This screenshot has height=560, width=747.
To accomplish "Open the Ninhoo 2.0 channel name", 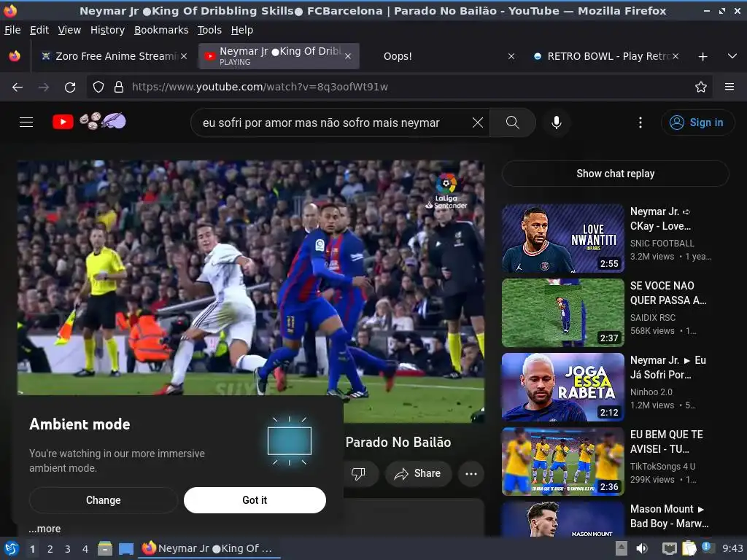I will click(x=651, y=392).
